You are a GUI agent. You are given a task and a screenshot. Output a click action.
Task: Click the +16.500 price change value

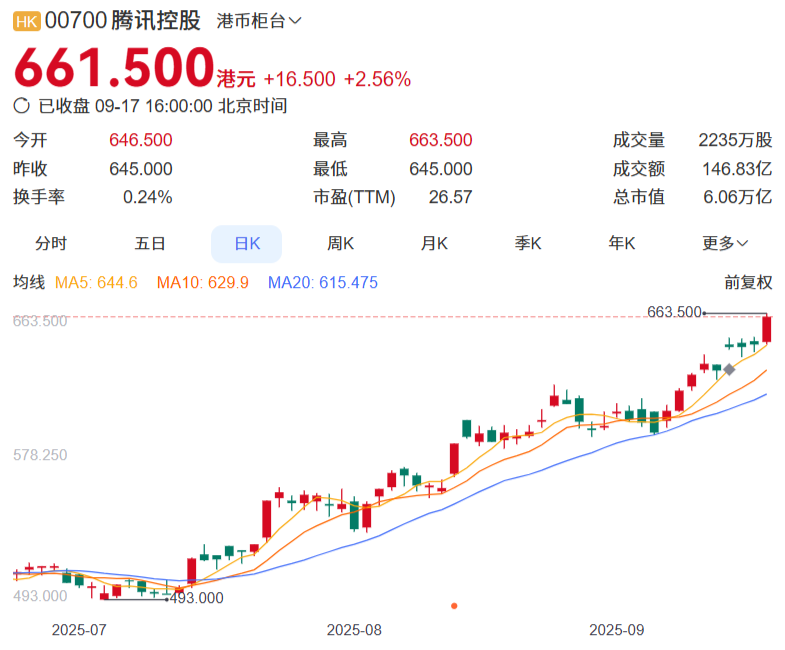click(x=299, y=79)
